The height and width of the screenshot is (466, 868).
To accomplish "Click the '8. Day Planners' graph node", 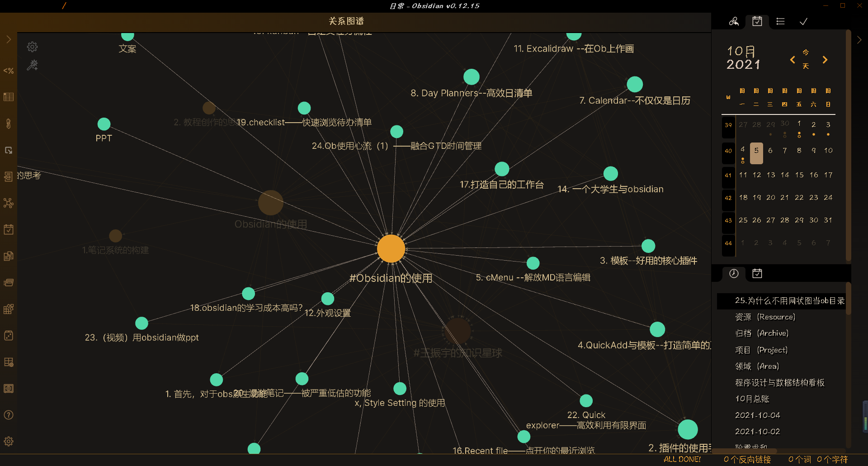I will tap(472, 77).
